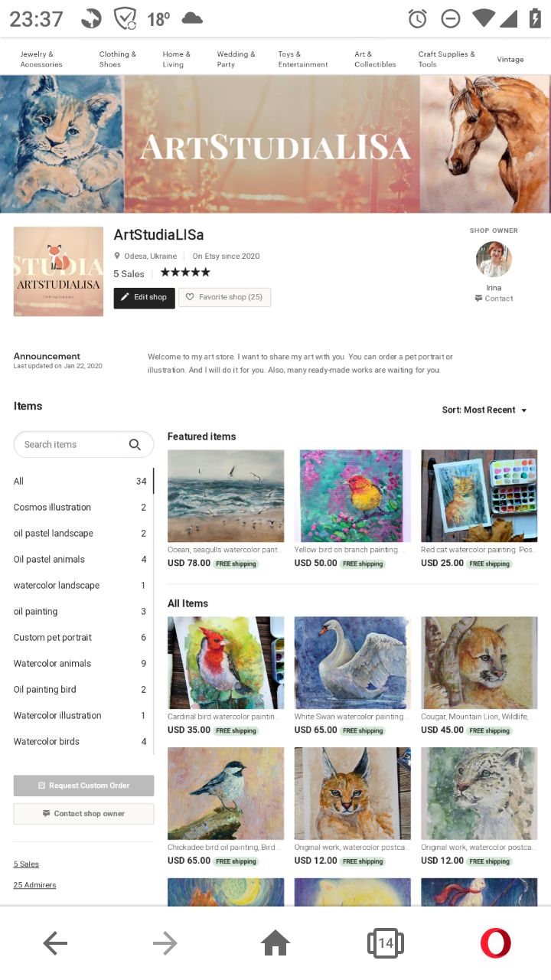The image size is (551, 980).
Task: Open the White Swan watercolor painting thumbnail
Action: click(x=352, y=663)
